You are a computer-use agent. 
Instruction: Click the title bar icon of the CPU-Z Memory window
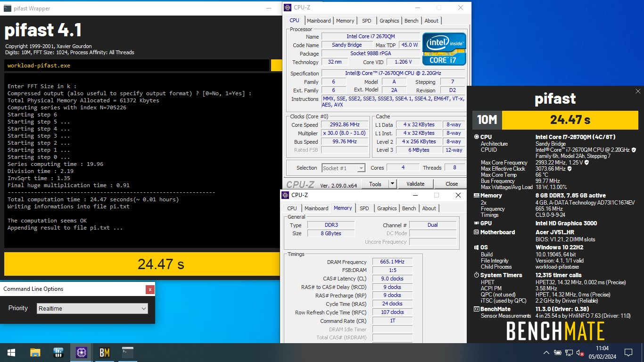pyautogui.click(x=286, y=195)
